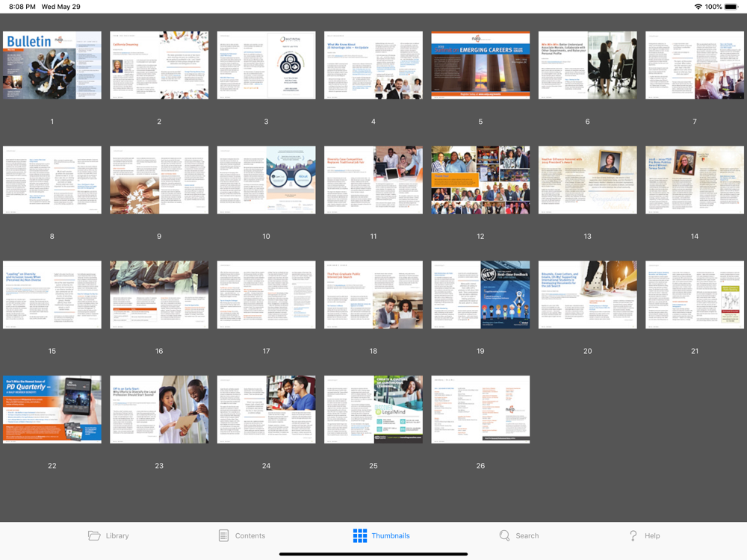Screen dimensions: 747x560
Task: Open page 5 Emerging Careers thumbnail
Action: click(480, 65)
